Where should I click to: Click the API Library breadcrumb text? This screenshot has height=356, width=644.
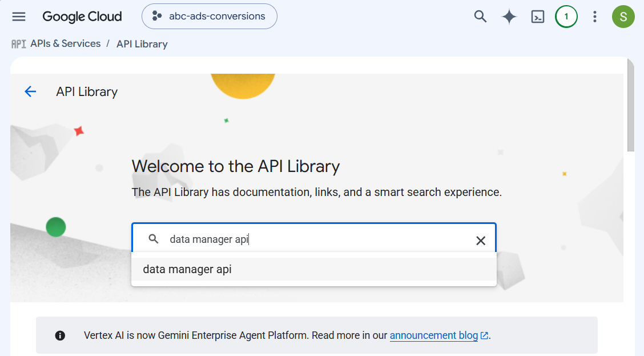click(142, 44)
